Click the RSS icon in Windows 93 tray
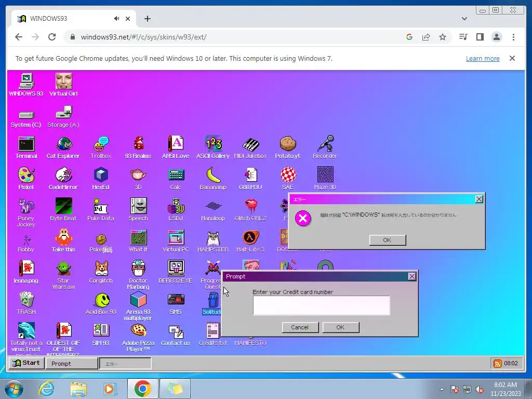This screenshot has height=399, width=532. pyautogui.click(x=497, y=363)
